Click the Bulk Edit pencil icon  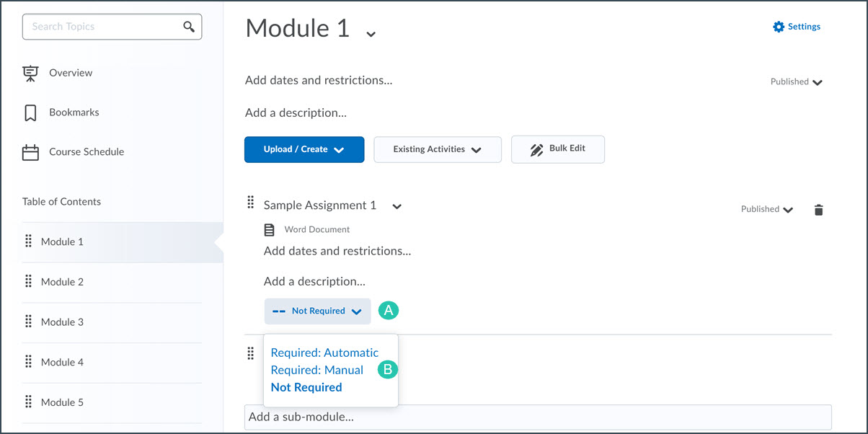pyautogui.click(x=536, y=150)
